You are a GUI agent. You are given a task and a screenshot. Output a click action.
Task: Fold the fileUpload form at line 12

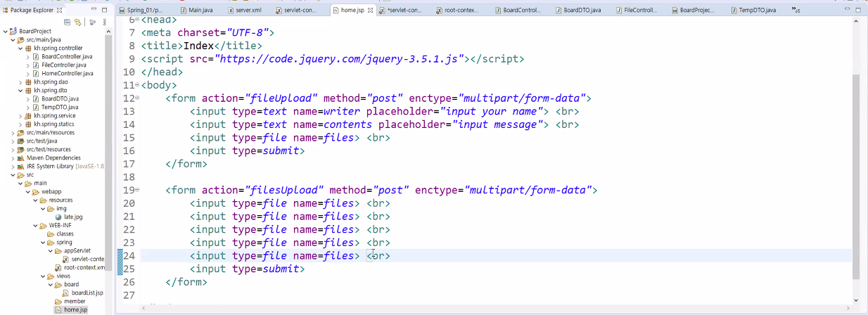tap(136, 98)
